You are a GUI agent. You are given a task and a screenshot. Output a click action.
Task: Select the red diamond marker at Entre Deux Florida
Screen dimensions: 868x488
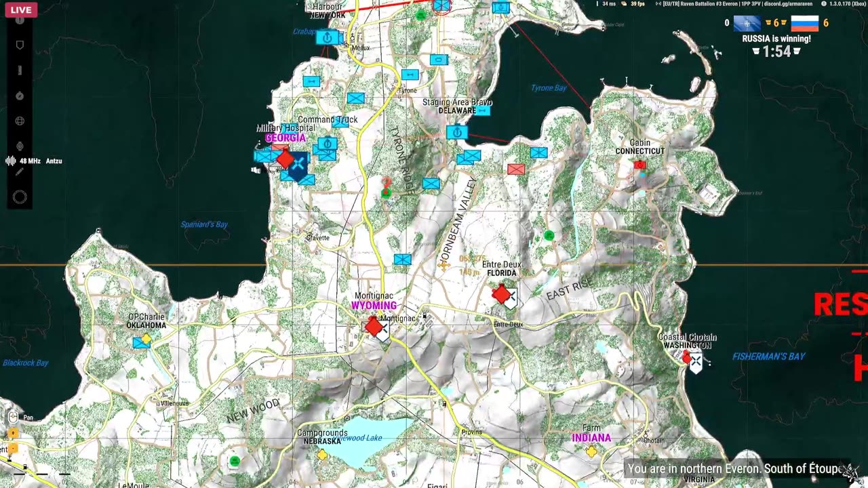(501, 294)
